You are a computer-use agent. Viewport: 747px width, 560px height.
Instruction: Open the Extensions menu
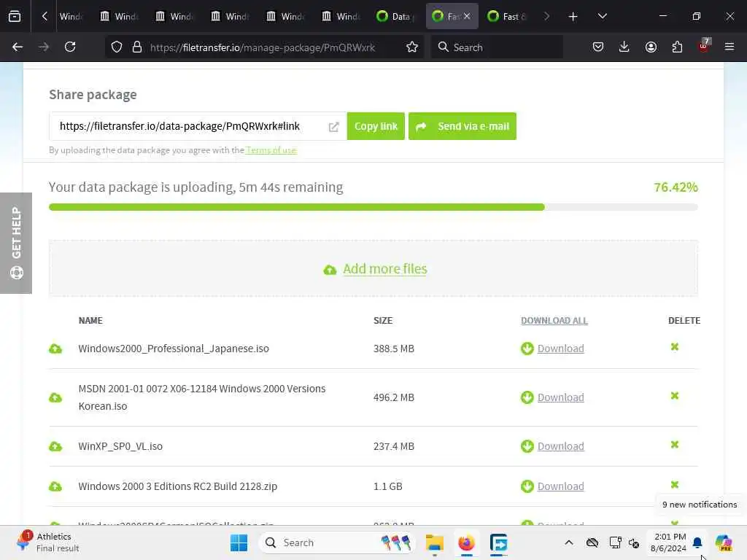[677, 47]
